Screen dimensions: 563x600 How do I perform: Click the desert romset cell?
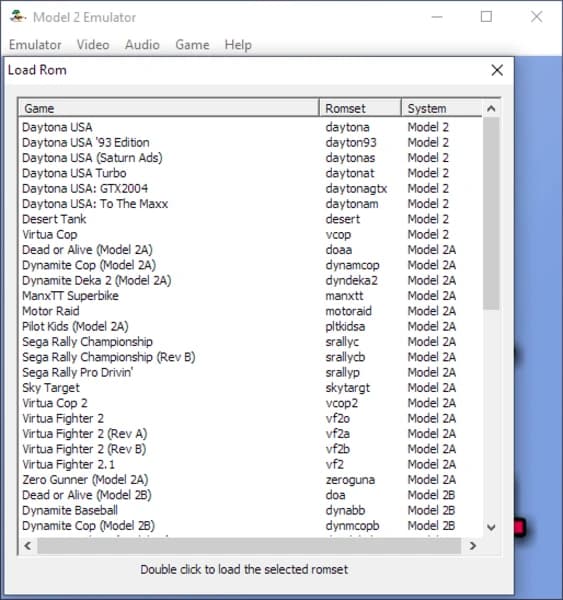tap(343, 219)
